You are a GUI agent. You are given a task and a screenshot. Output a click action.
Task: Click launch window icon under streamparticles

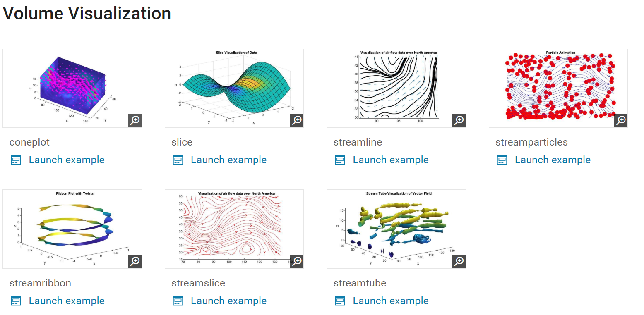click(x=502, y=160)
